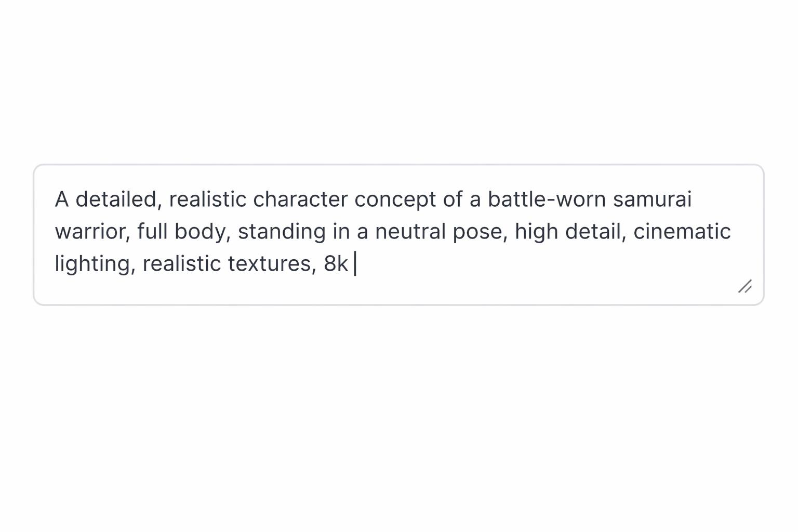
Task: Place cursor on the word 'samurai'
Action: click(x=652, y=199)
